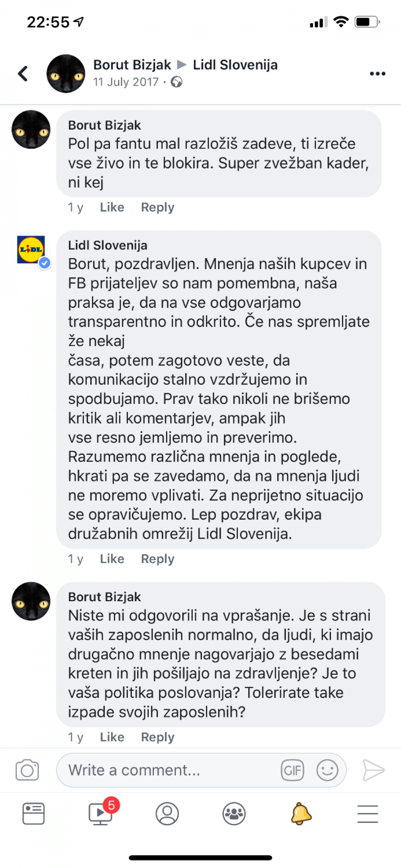Tap the send arrow icon
This screenshot has height=868, width=401.
tap(373, 770)
